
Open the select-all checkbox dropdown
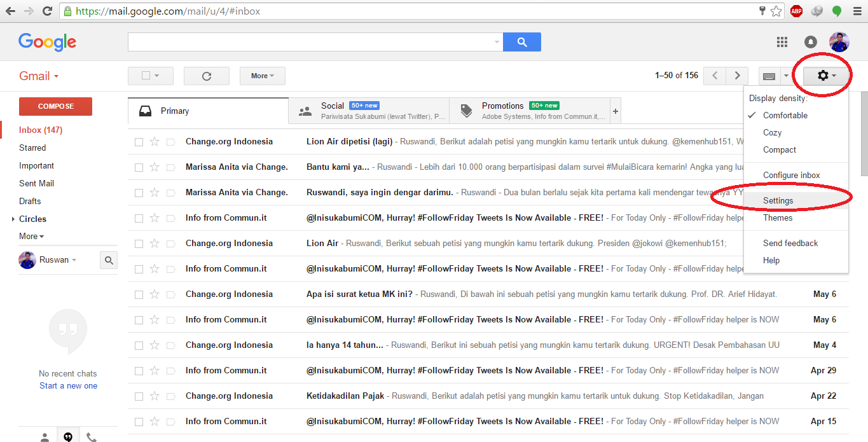pyautogui.click(x=151, y=76)
